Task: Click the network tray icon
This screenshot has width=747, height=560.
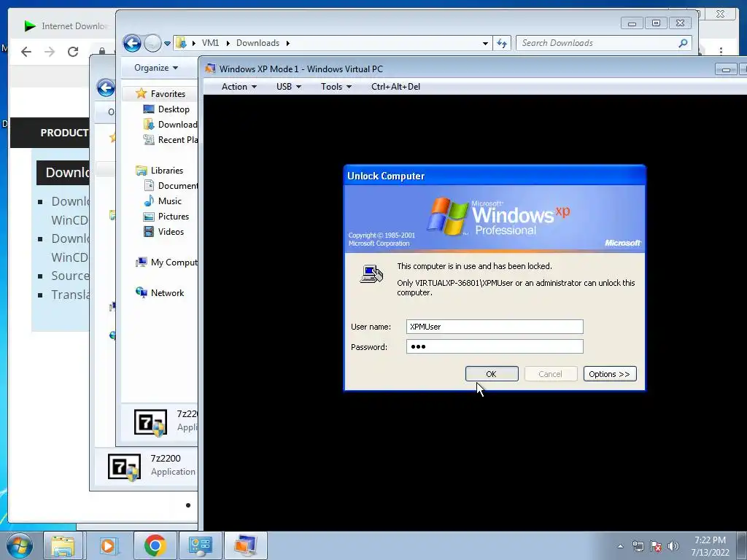Action: point(638,546)
